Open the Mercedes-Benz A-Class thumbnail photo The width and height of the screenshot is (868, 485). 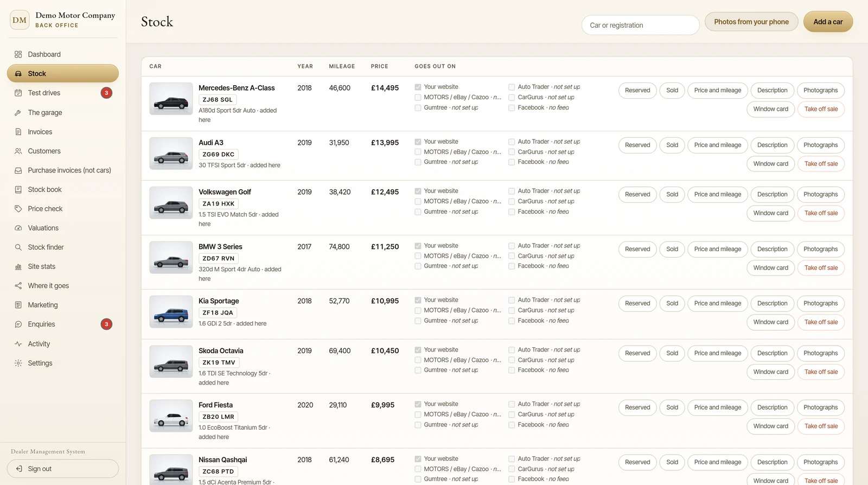coord(171,99)
